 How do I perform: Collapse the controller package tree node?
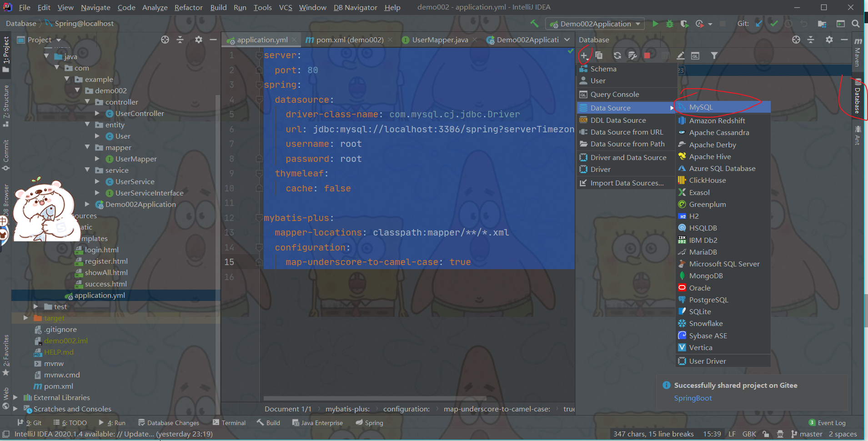pos(88,102)
